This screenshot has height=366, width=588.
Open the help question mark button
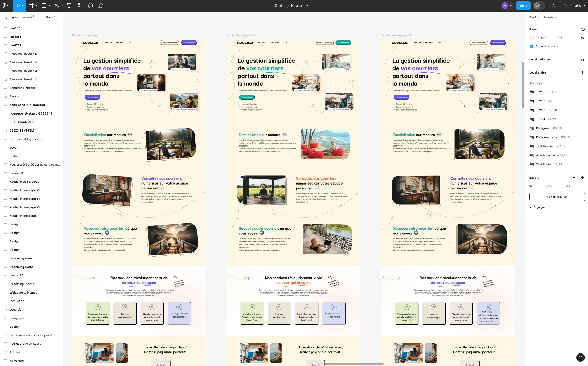click(x=580, y=357)
